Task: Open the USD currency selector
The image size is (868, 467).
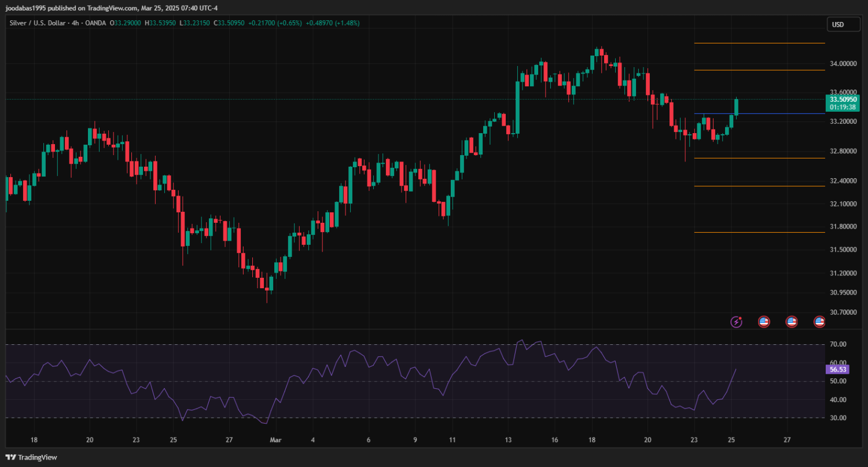Action: 837,24
